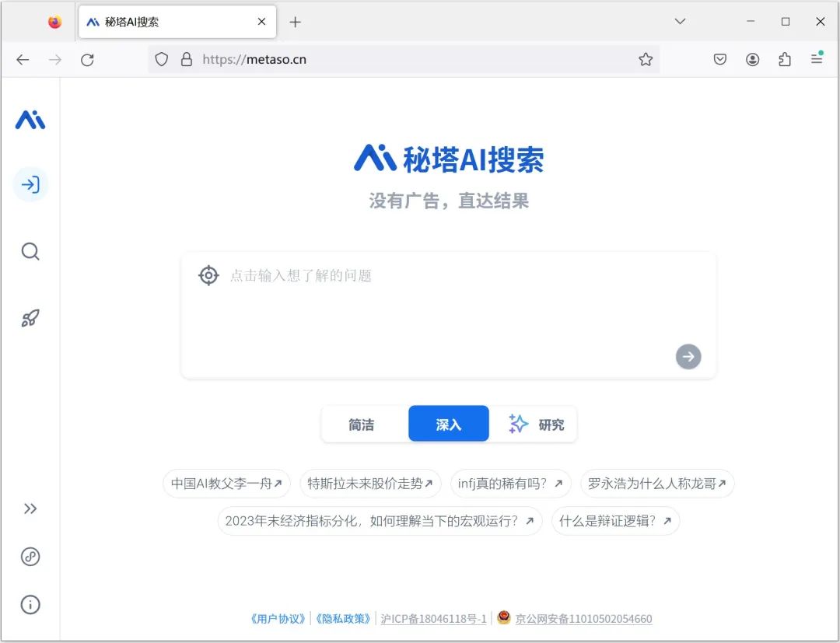840x643 pixels.
Task: Click the 秘塔AI搜索 main heading logo
Action: 449,159
